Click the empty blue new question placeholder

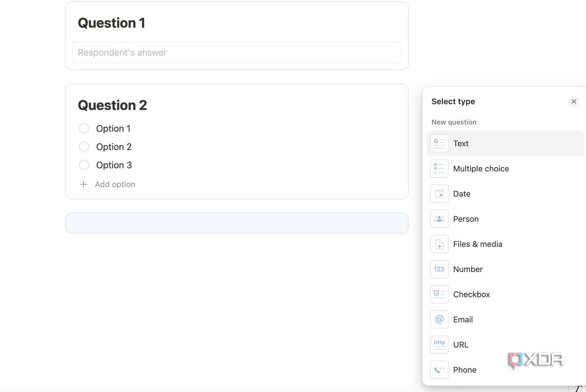coord(237,223)
